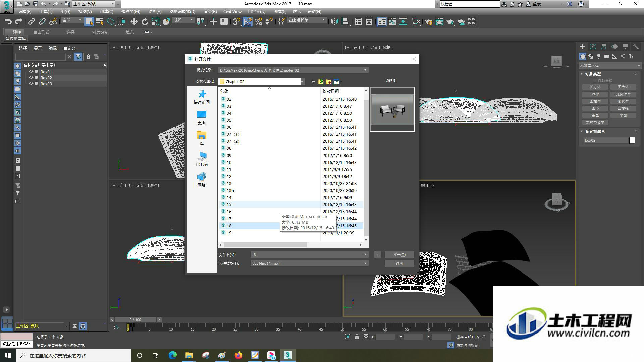Image resolution: width=644 pixels, height=362 pixels.
Task: Click the Sphere primitive button
Action: coord(595,94)
